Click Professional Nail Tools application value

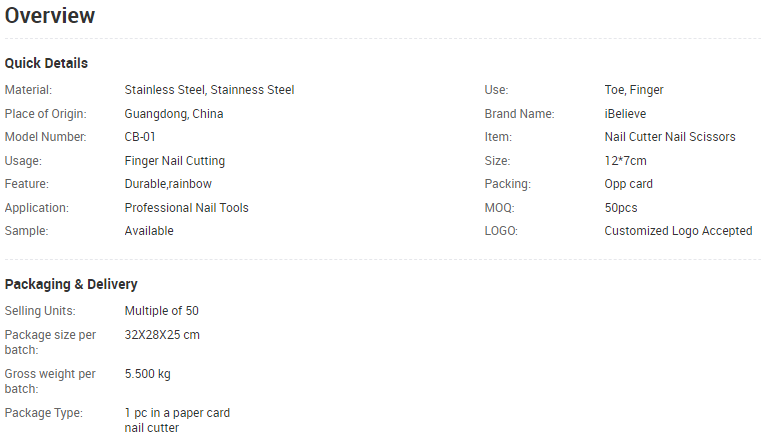(186, 208)
